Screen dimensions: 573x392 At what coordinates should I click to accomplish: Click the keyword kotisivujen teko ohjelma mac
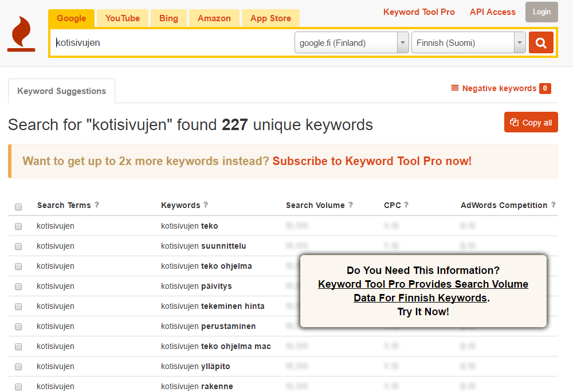[216, 346]
